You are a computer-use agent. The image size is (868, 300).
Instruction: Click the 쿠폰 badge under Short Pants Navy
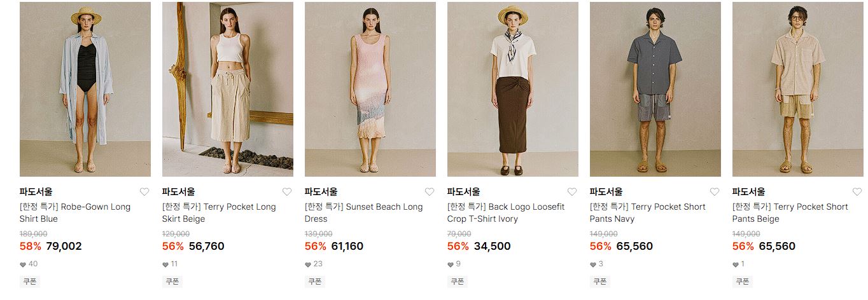pyautogui.click(x=600, y=281)
